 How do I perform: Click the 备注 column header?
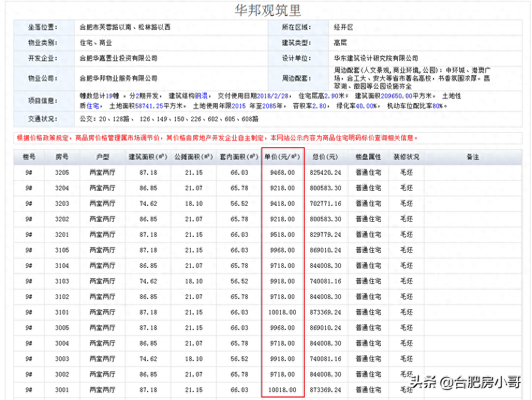click(x=472, y=157)
